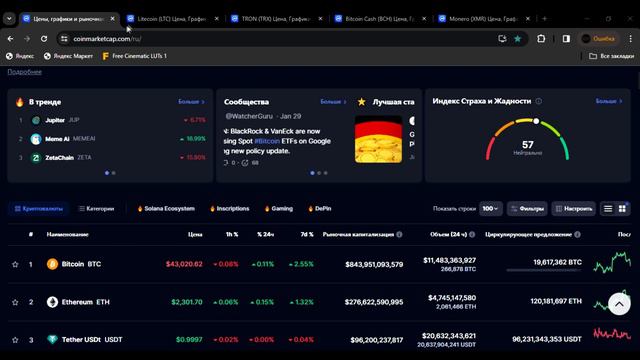Open the Chrome three-dot menu
Image resolution: width=640 pixels, height=360 pixels.
631,39
